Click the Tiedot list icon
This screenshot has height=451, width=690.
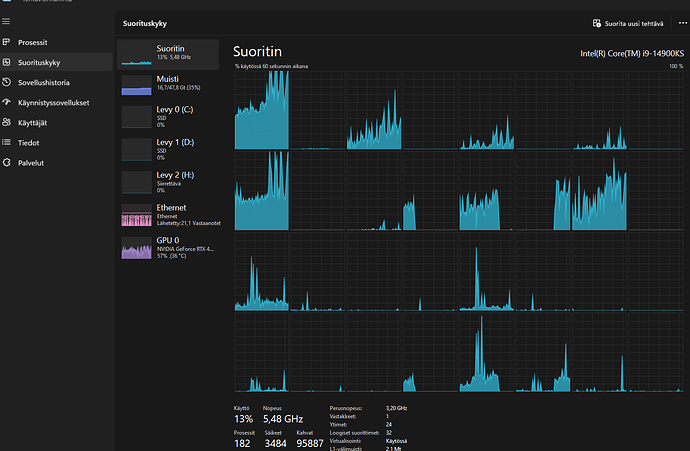click(8, 142)
